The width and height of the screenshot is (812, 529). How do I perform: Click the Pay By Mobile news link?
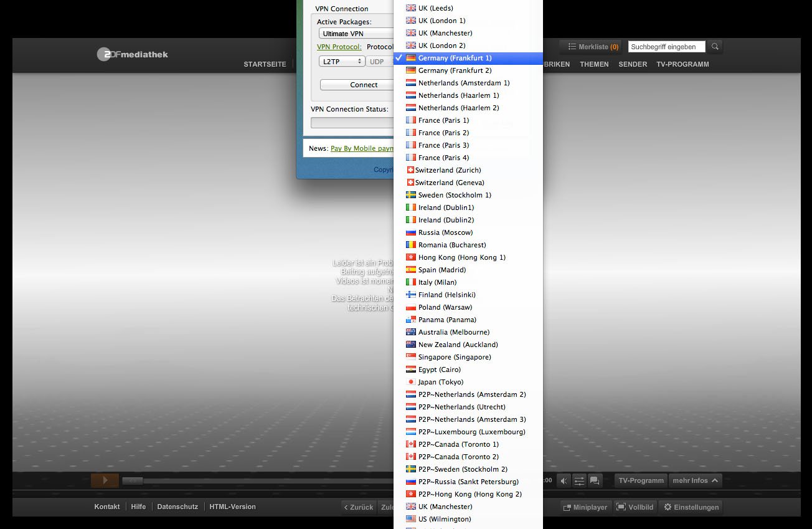[362, 148]
